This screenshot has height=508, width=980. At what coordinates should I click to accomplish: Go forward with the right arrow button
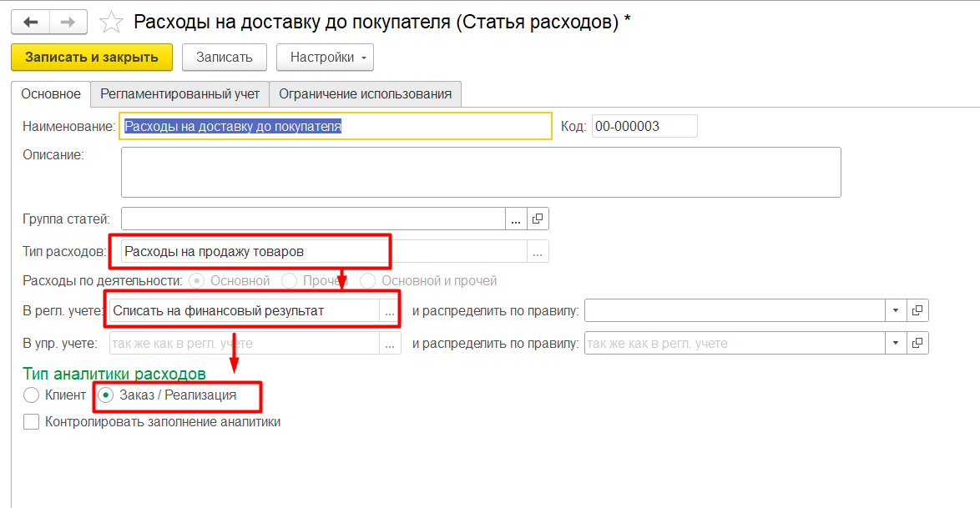[x=68, y=23]
